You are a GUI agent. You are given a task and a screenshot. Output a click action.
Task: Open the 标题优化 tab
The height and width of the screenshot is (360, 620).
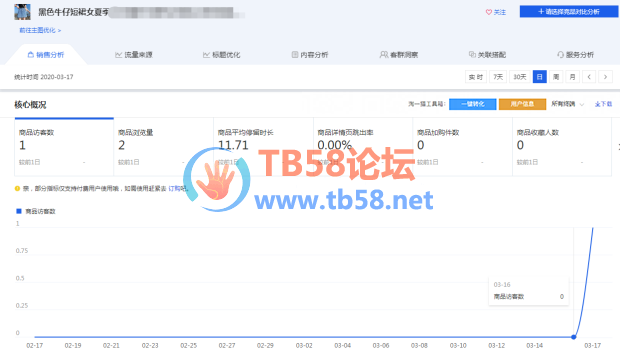point(221,55)
